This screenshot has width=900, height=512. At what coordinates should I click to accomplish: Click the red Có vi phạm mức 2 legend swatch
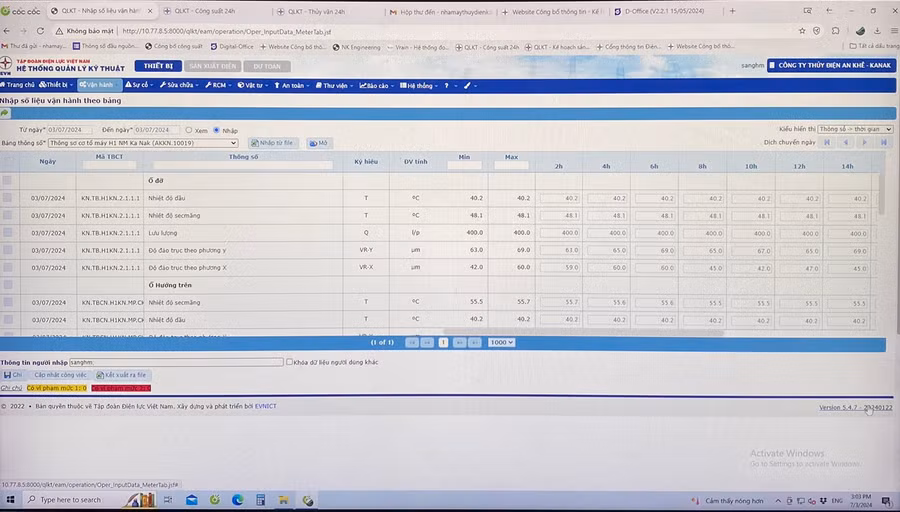pos(121,388)
